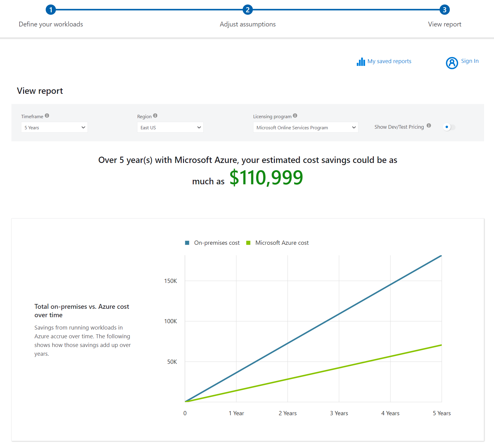The width and height of the screenshot is (494, 448).
Task: Click the Timeframe field label
Action: (32, 116)
